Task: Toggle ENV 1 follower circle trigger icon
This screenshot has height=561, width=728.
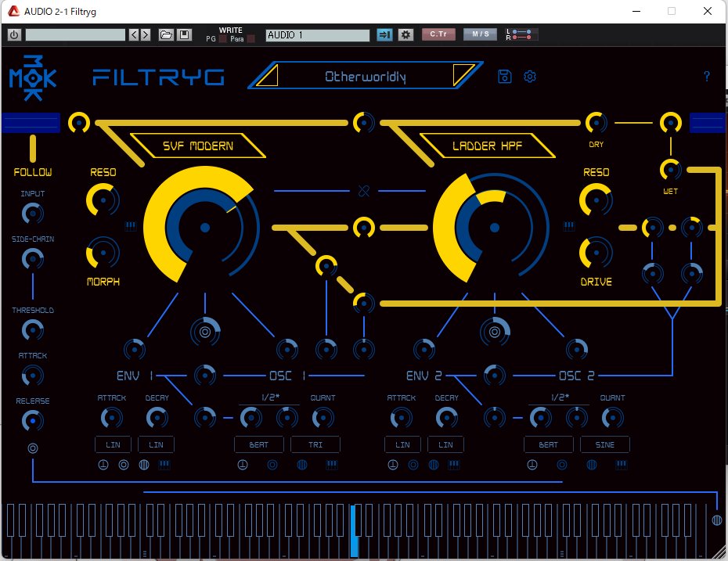Action: coord(124,465)
